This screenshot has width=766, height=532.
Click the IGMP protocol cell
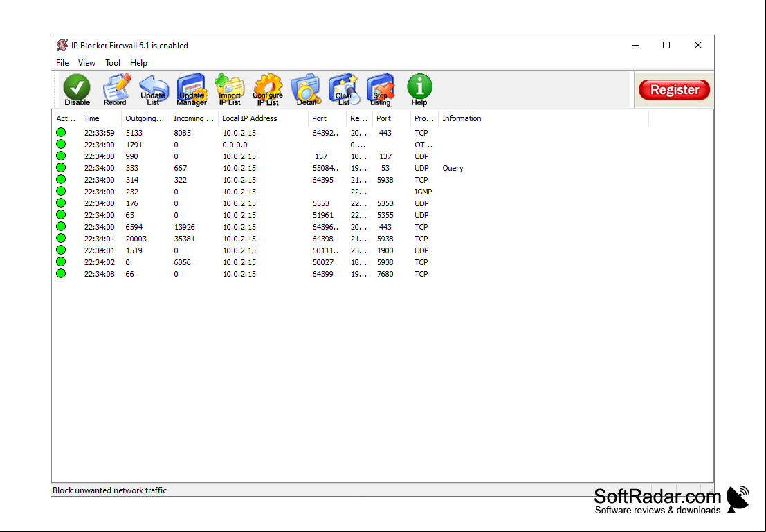(x=423, y=192)
